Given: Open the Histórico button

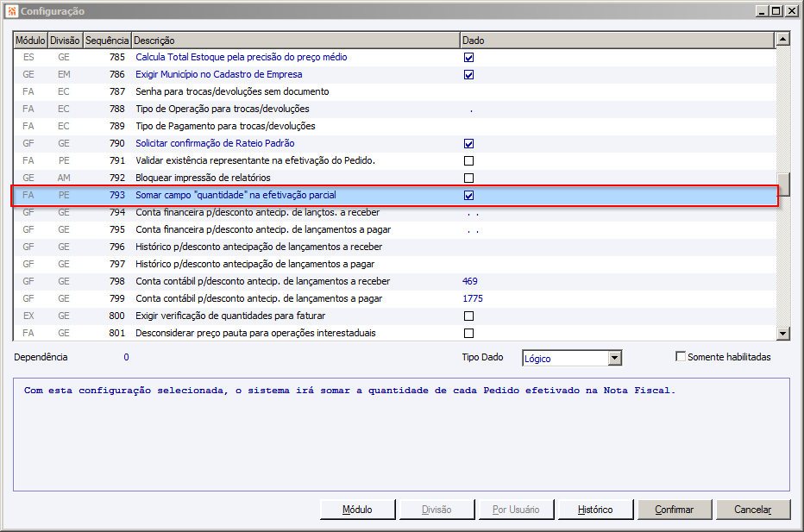Looking at the screenshot, I should [x=595, y=510].
